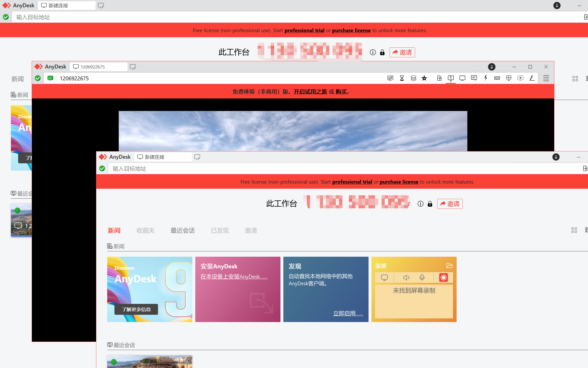This screenshot has height=368, width=588.
Task: Switch to grid view in front window
Action: [x=574, y=230]
